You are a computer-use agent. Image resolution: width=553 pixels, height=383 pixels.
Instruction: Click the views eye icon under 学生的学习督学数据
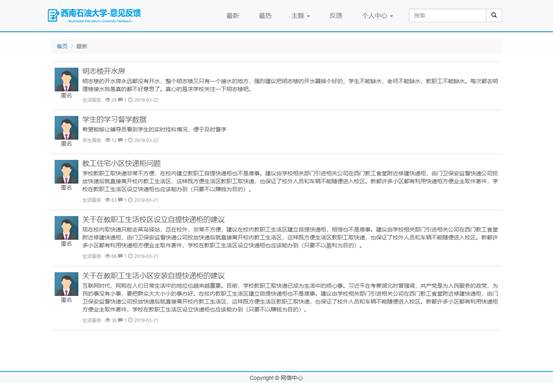(x=108, y=140)
